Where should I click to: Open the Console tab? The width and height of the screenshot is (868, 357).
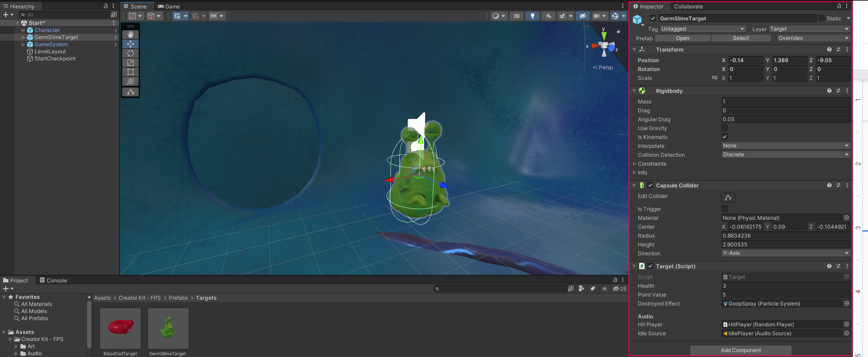[53, 281]
